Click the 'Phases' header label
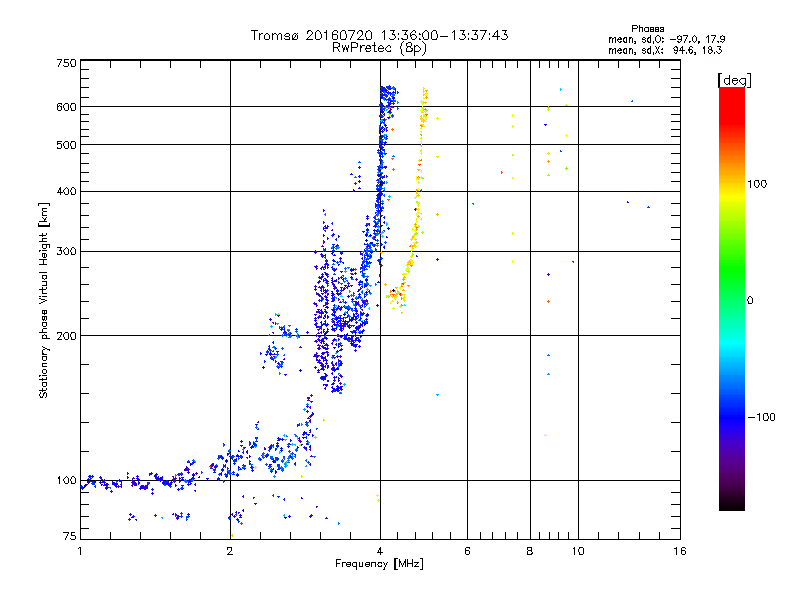Viewport: 800px width, 600px height. (647, 29)
